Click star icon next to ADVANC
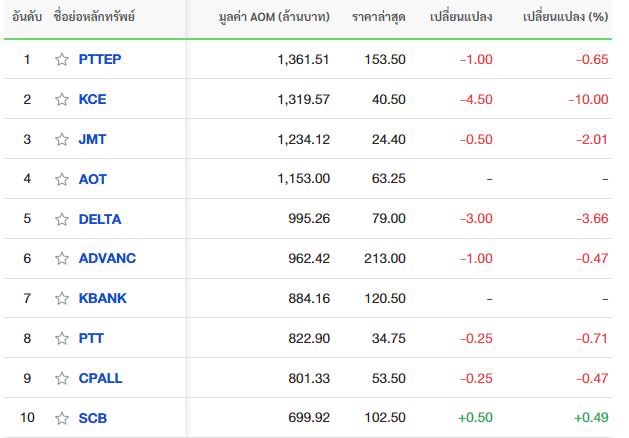The width and height of the screenshot is (629, 438). point(62,258)
